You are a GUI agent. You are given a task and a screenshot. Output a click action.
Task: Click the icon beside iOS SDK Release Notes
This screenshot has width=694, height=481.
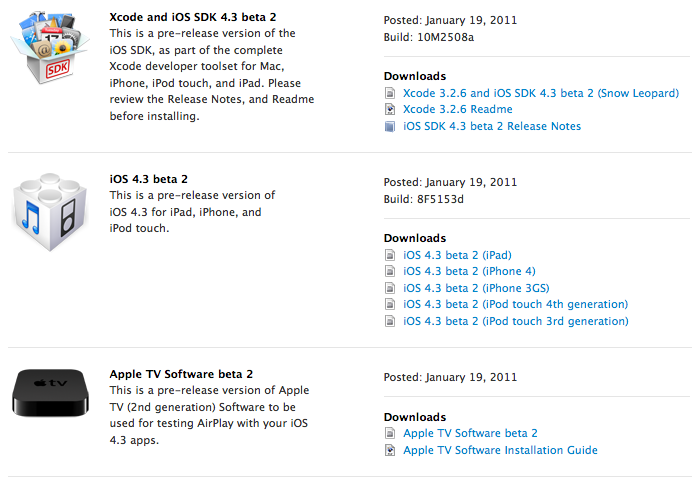pos(390,127)
